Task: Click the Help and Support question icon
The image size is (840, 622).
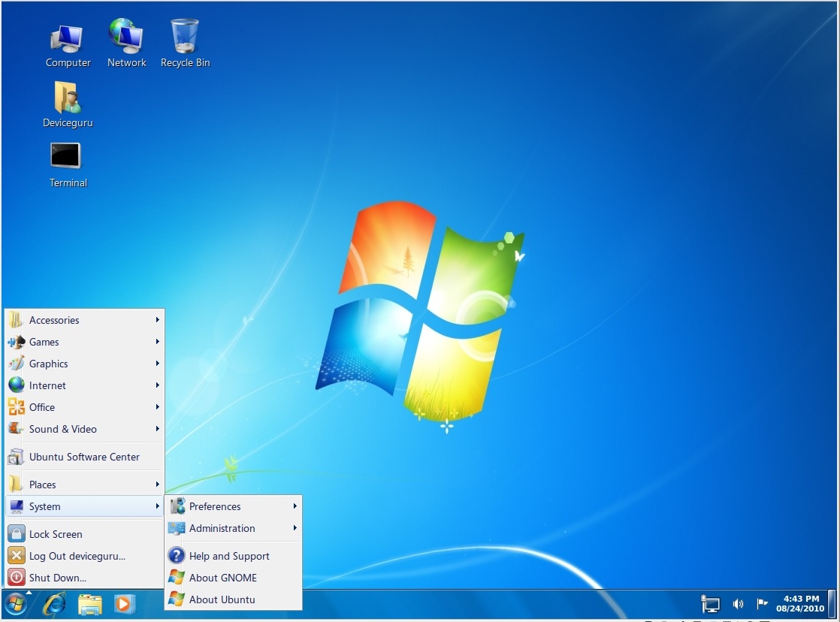Action: coord(177,556)
